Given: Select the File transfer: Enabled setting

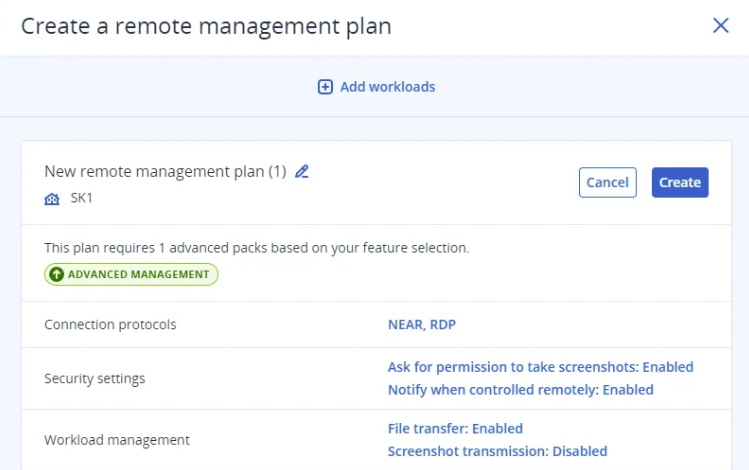Looking at the screenshot, I should point(455,428).
